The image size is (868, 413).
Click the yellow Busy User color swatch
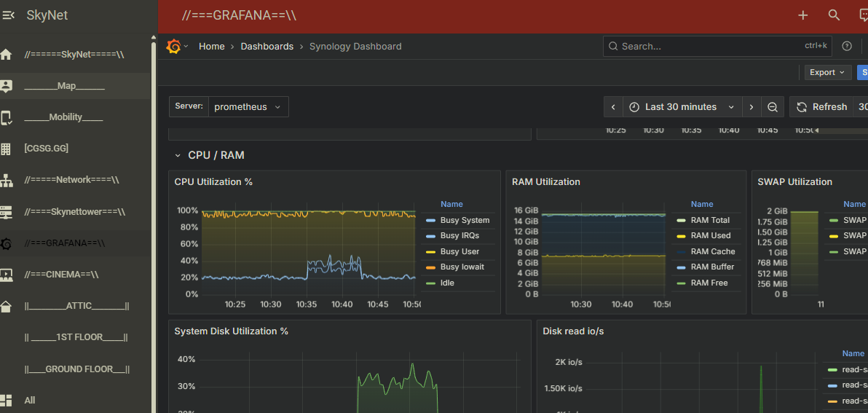430,251
